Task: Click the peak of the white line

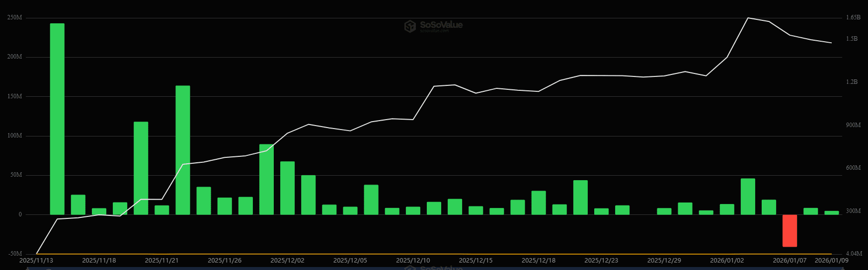Action: [x=748, y=18]
